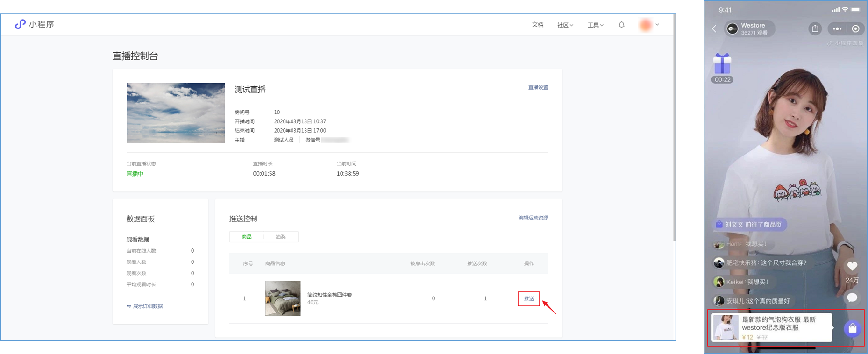
Task: Tap the ¥12 price on product card
Action: pyautogui.click(x=747, y=337)
